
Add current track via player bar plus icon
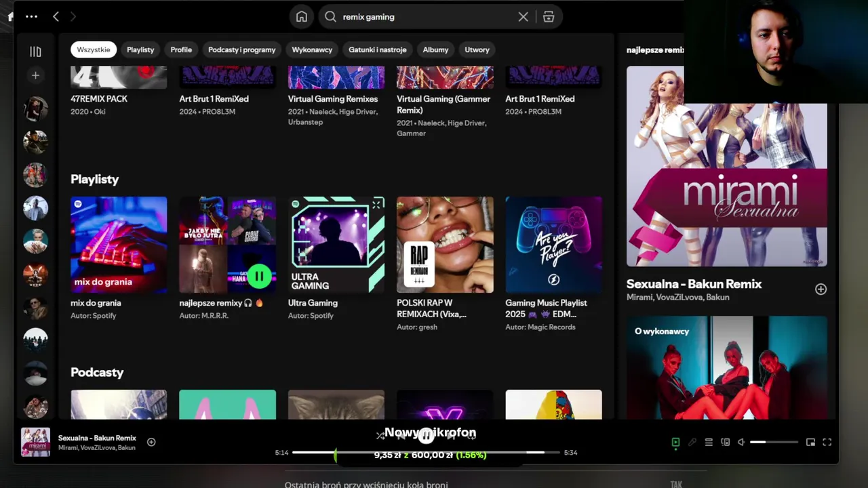[151, 442]
